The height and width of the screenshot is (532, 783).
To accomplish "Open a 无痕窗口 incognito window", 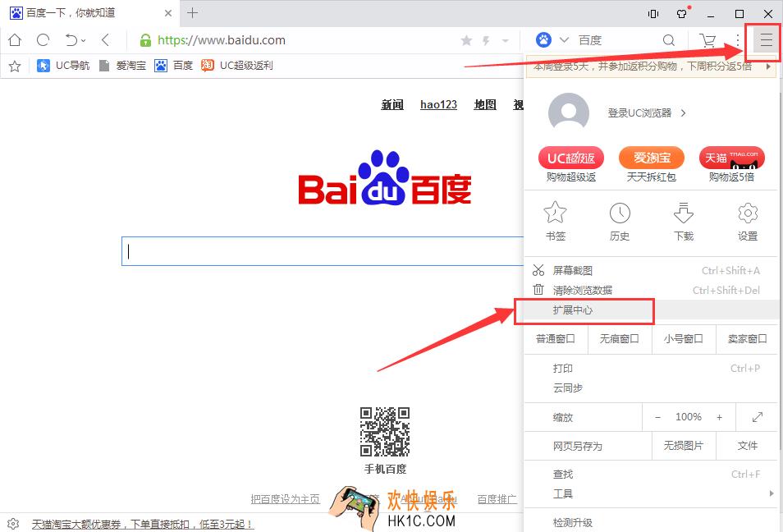I will (620, 339).
